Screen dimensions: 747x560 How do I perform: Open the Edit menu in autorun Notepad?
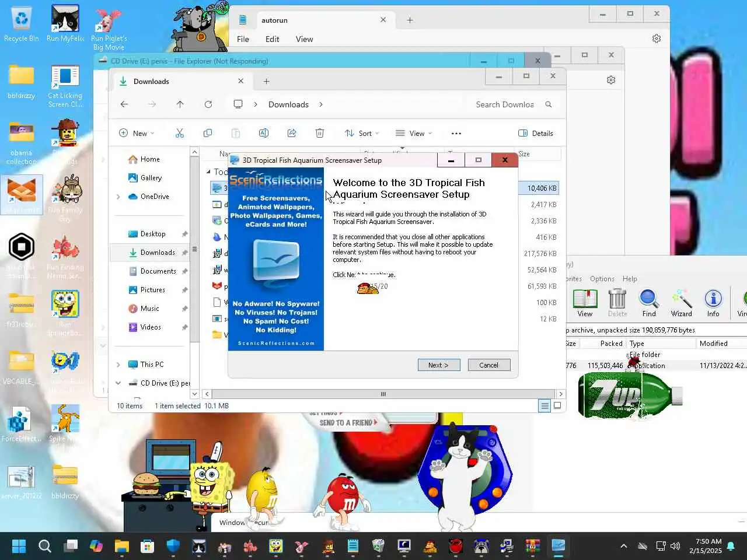(x=272, y=39)
